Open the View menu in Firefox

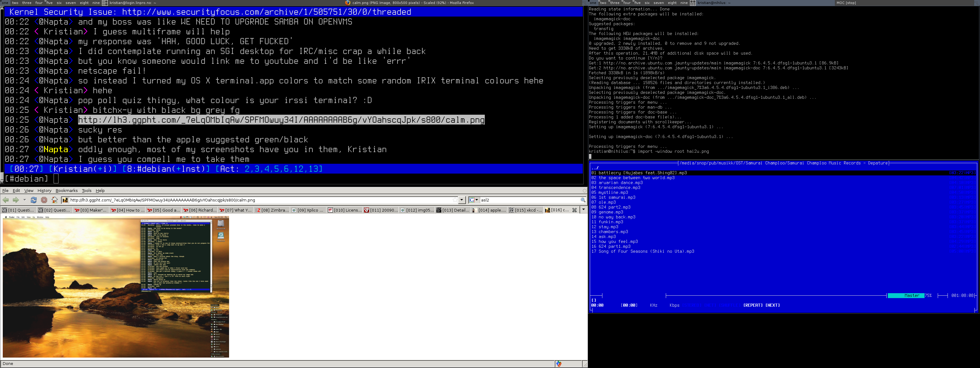tap(29, 190)
